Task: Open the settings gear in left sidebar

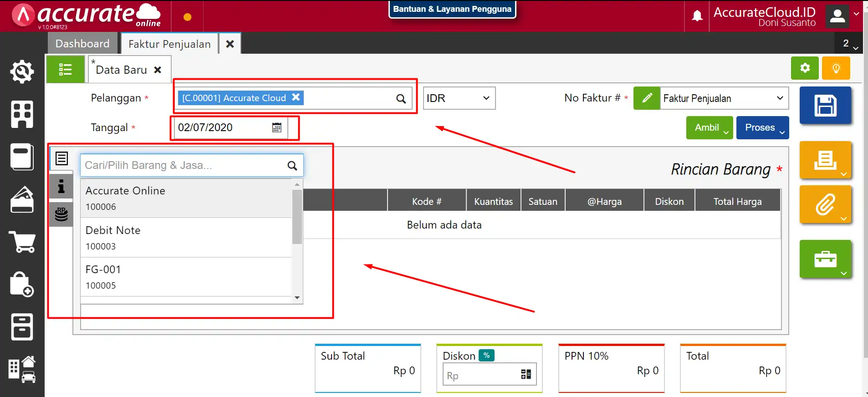Action: [x=22, y=72]
